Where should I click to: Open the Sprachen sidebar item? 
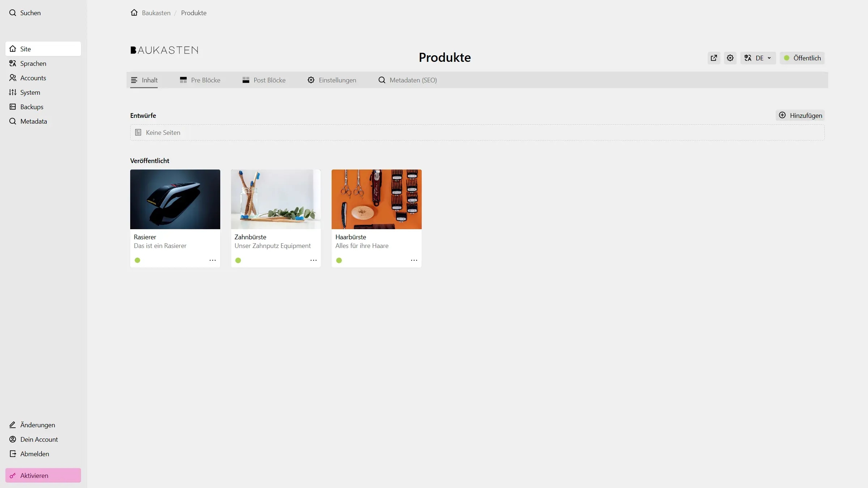click(33, 63)
